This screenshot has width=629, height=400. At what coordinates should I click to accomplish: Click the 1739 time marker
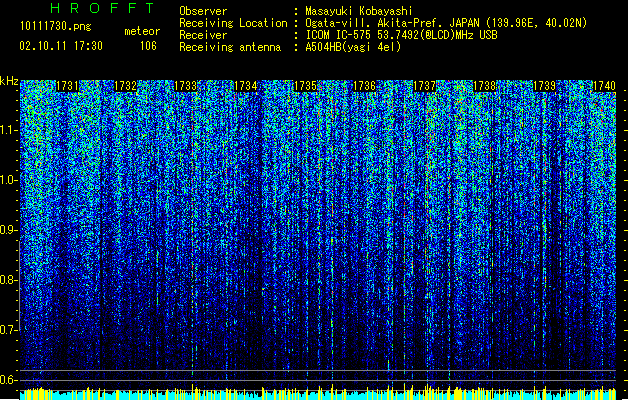coord(544,86)
